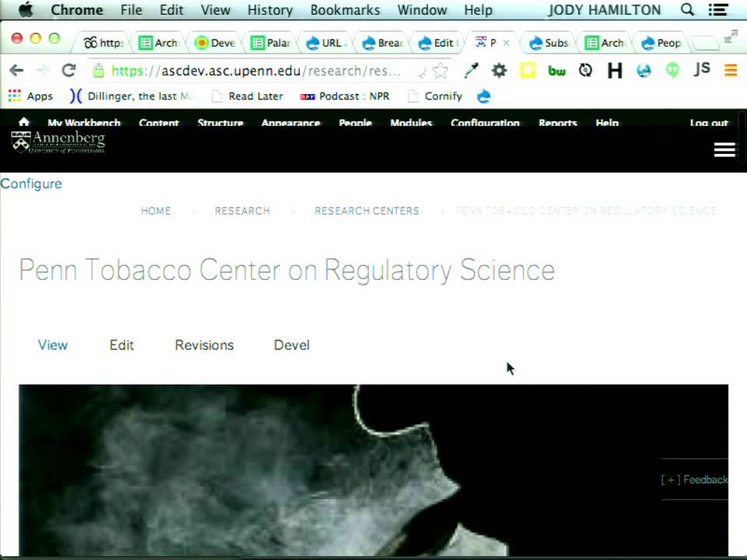Open the Structure admin menu
This screenshot has height=560, width=747.
(220, 123)
